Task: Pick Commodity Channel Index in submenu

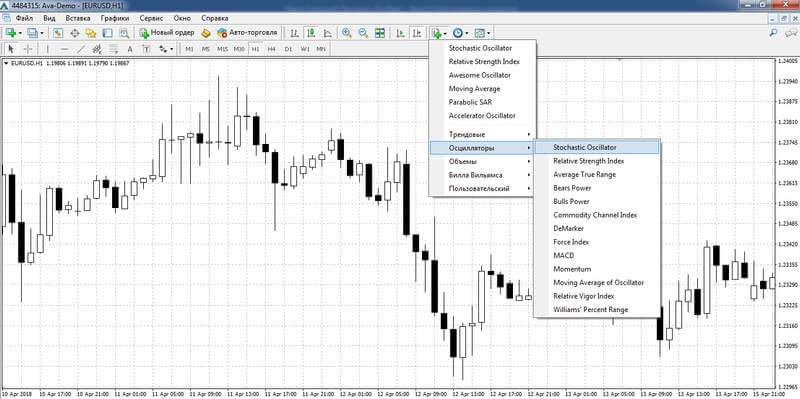Action: (597, 215)
